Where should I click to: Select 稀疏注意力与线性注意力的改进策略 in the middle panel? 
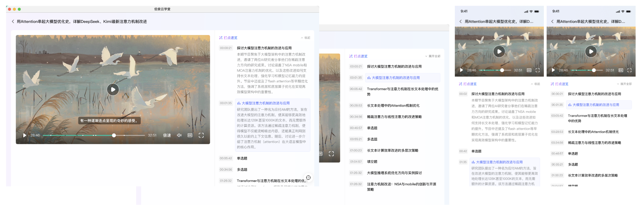[394, 117]
